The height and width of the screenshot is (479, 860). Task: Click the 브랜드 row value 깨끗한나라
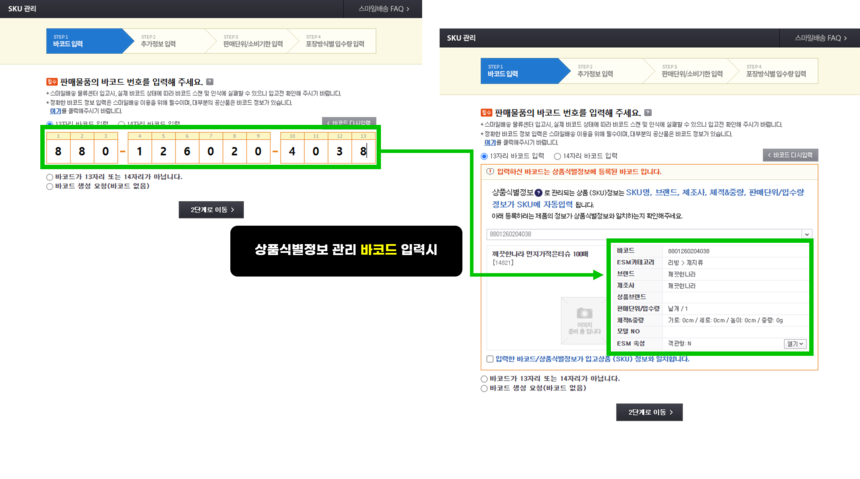(x=681, y=274)
